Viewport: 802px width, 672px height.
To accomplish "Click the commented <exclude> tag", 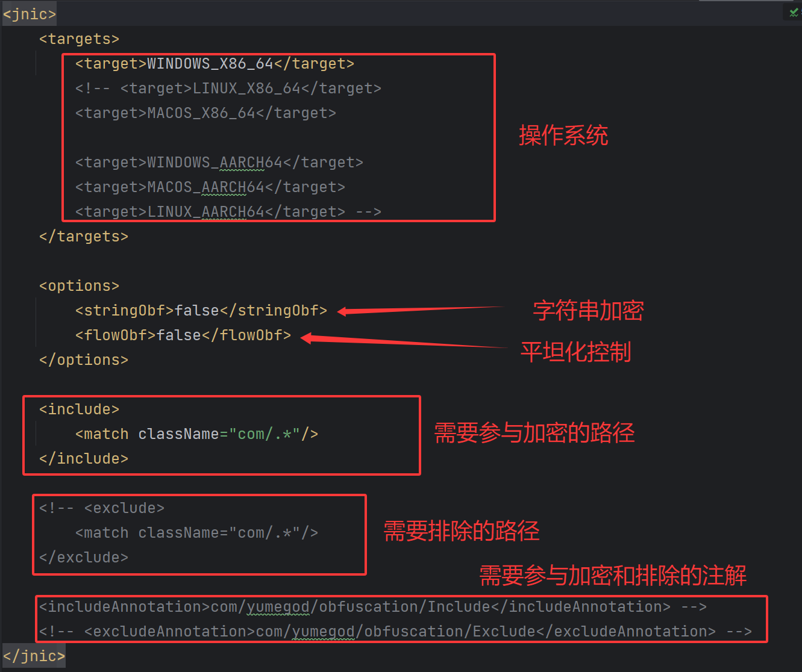I will (x=123, y=508).
